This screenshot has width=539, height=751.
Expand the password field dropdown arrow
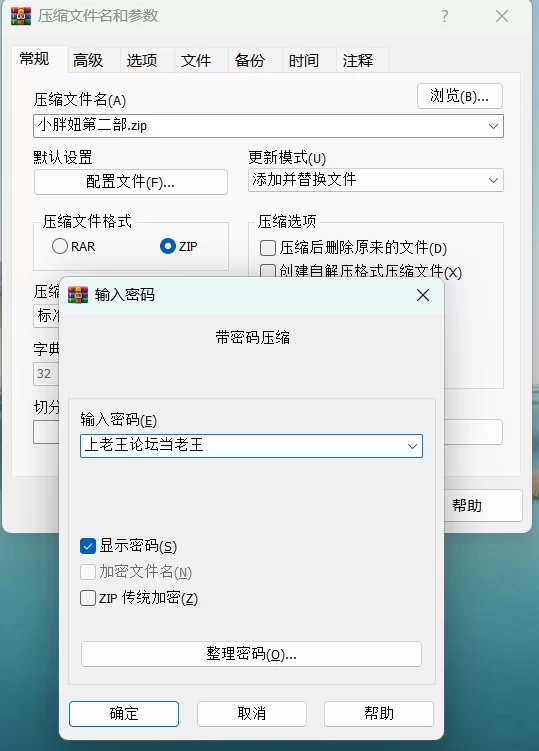click(x=412, y=446)
